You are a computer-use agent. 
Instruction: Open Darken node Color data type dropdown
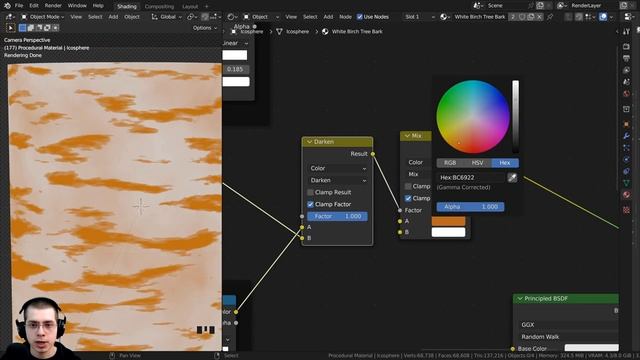pos(338,169)
